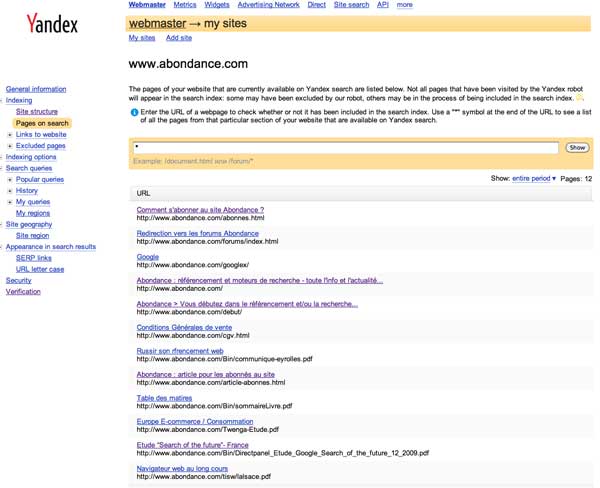Open General information in sidebar
The width and height of the screenshot is (600, 488).
36,89
